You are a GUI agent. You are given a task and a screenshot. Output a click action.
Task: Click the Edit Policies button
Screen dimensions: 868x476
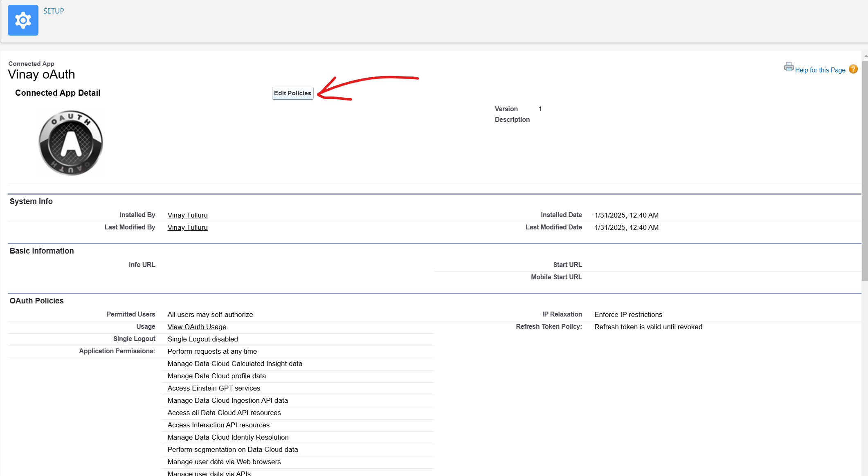click(293, 93)
